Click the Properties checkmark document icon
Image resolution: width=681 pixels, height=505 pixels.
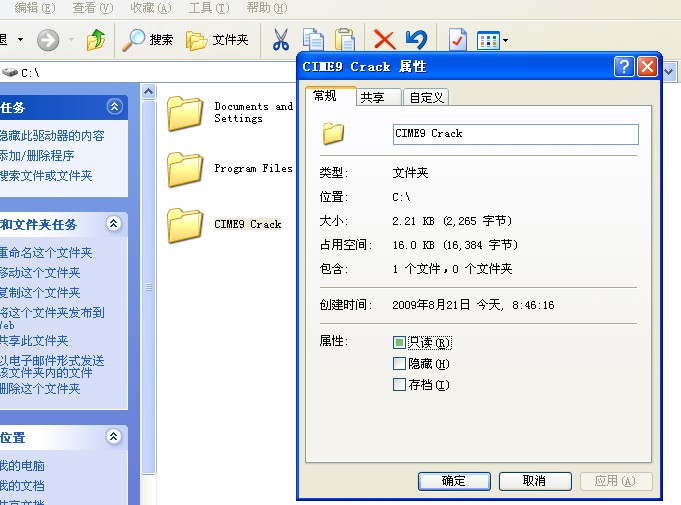458,40
